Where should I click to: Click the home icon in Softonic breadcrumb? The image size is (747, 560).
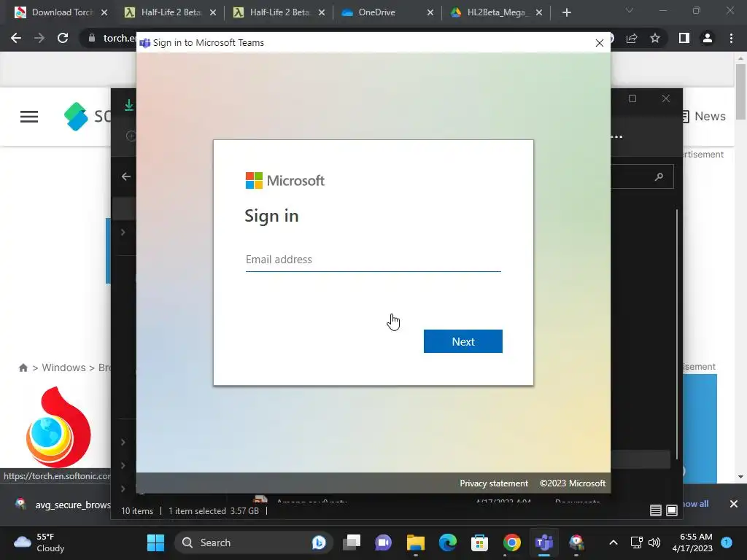pyautogui.click(x=23, y=367)
